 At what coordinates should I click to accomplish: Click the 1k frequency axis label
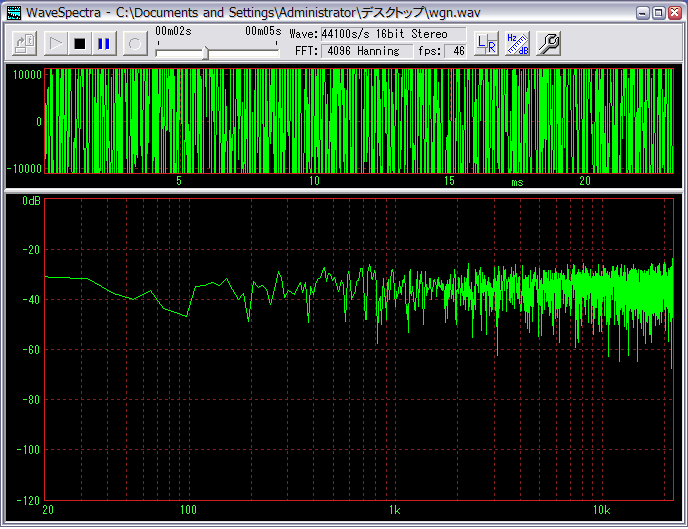click(x=394, y=510)
